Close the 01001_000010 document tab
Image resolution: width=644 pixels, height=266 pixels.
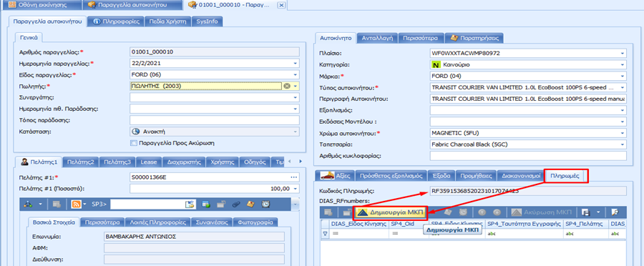pos(281,5)
